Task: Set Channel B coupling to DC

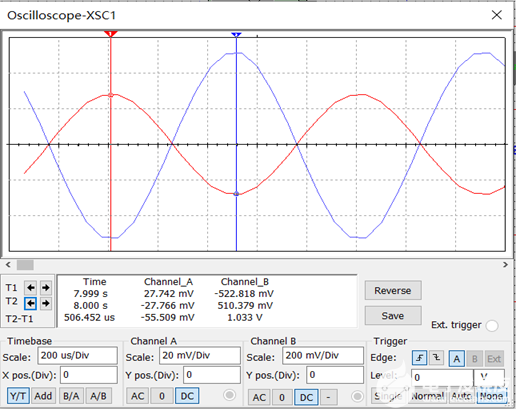Action: (x=306, y=397)
